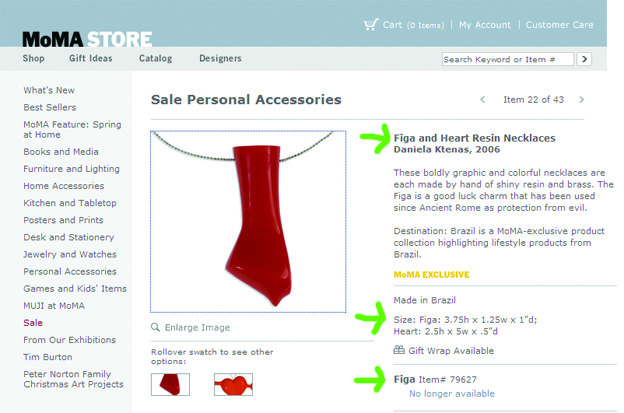Screen dimensions: 624x413
Task: Click in the Search Keyword or Item field
Action: pyautogui.click(x=508, y=59)
